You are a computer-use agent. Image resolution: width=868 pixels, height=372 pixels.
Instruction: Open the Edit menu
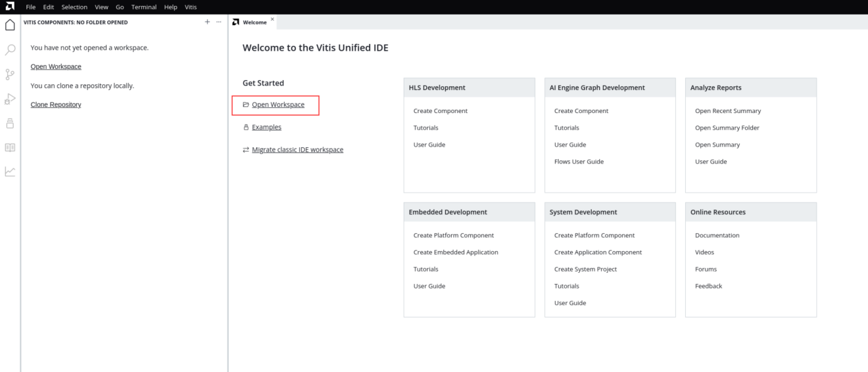coord(49,7)
